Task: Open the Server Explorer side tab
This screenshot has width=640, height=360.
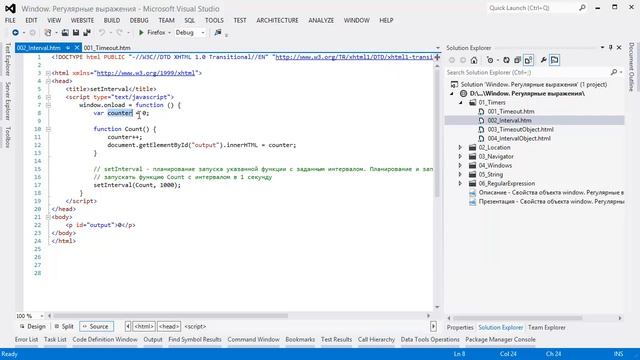Action: pos(8,101)
